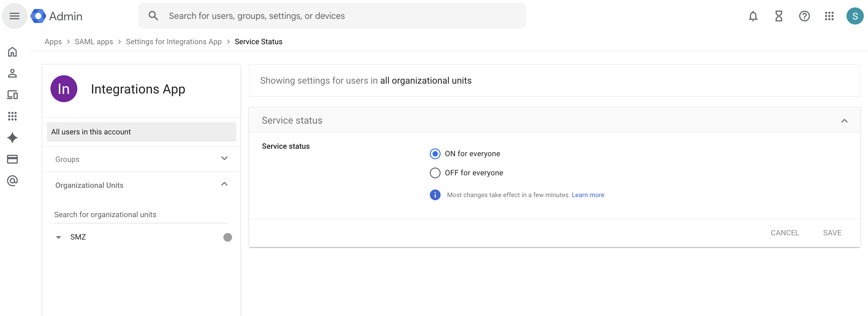Open Devices section in the sidebar
Image resolution: width=868 pixels, height=316 pixels.
pos(13,95)
